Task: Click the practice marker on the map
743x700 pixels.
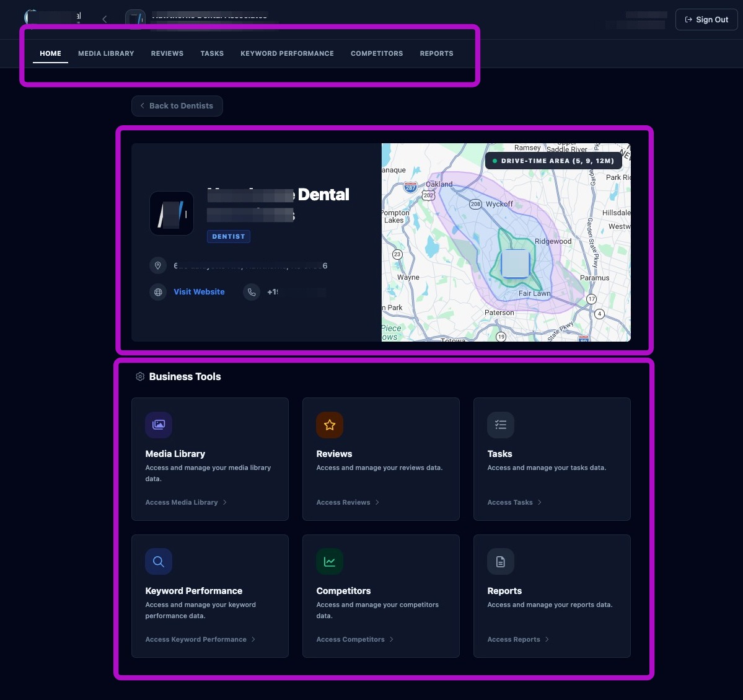Action: pos(515,264)
